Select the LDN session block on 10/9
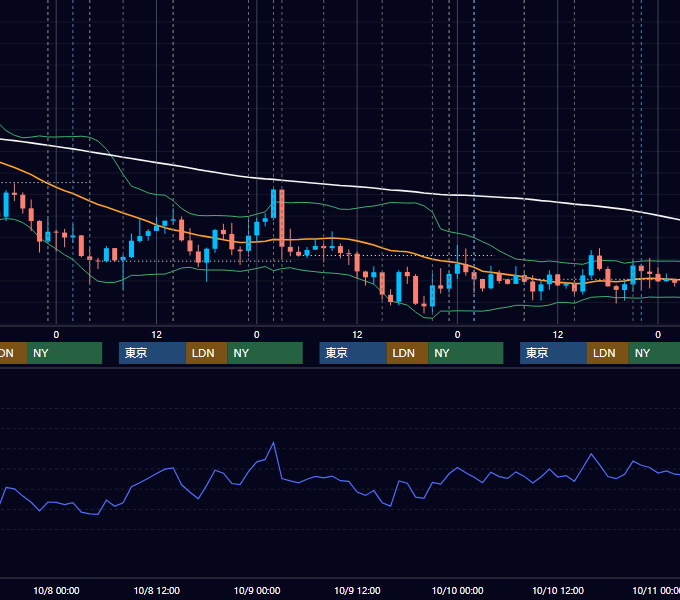The image size is (680, 600). click(407, 353)
